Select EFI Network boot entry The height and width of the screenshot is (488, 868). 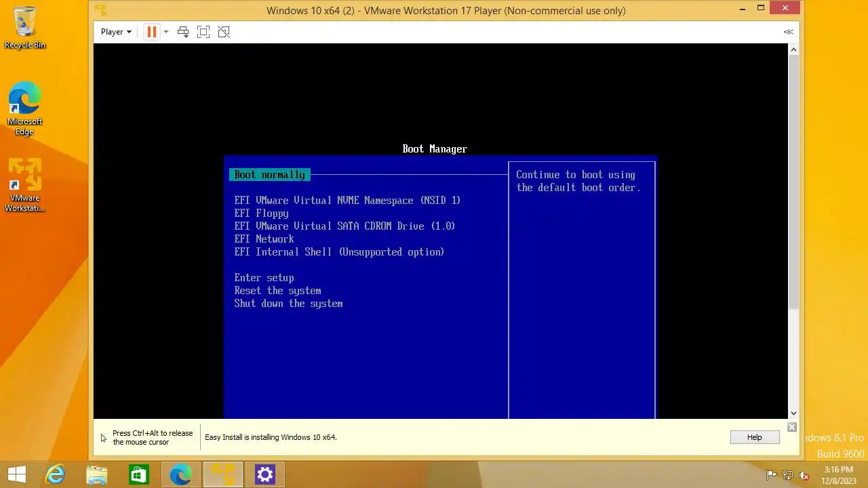pos(264,239)
